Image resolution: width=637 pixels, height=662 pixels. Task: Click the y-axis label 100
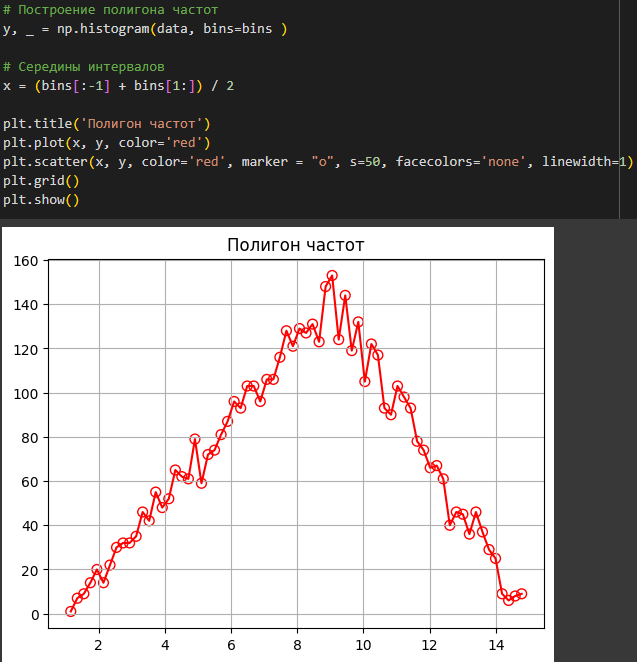[x=26, y=393]
